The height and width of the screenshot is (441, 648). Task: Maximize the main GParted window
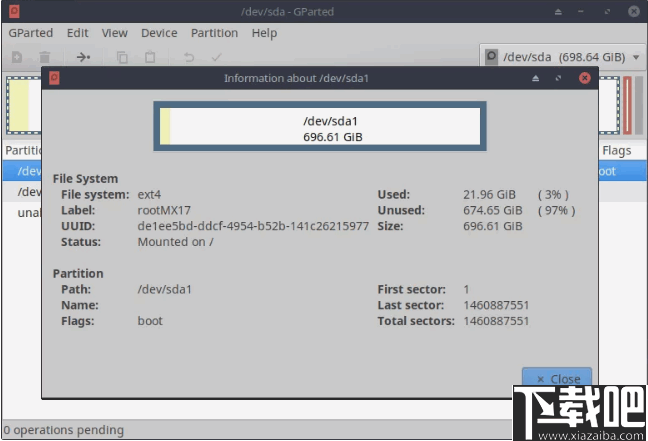pyautogui.click(x=607, y=12)
